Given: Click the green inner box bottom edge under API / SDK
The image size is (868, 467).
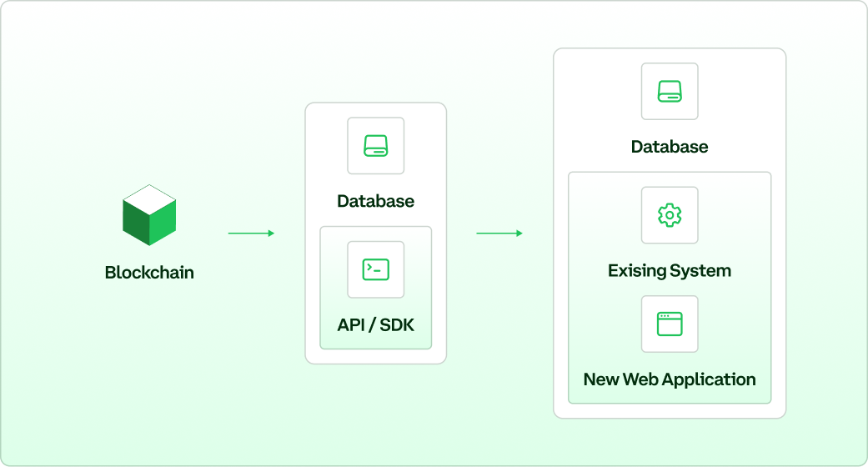Looking at the screenshot, I should tap(376, 348).
